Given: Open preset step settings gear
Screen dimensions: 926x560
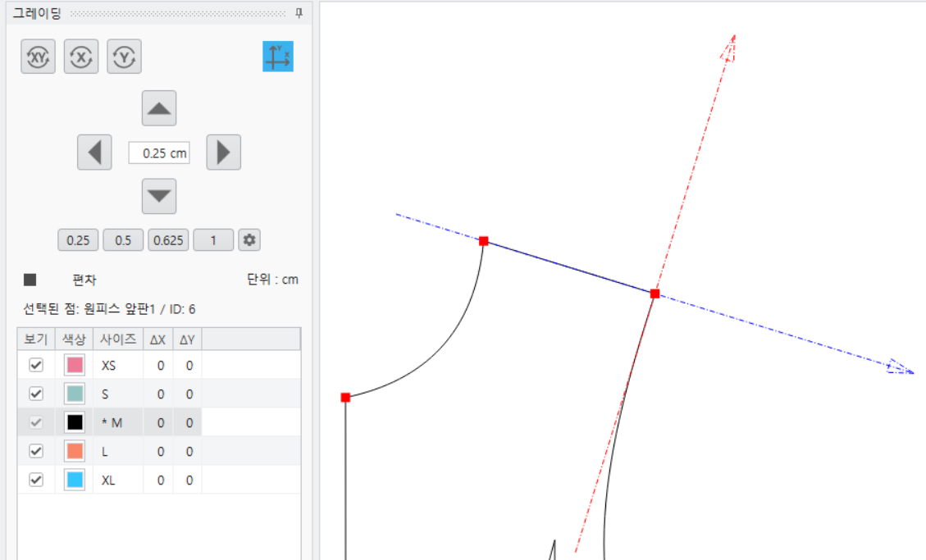Looking at the screenshot, I should (249, 240).
